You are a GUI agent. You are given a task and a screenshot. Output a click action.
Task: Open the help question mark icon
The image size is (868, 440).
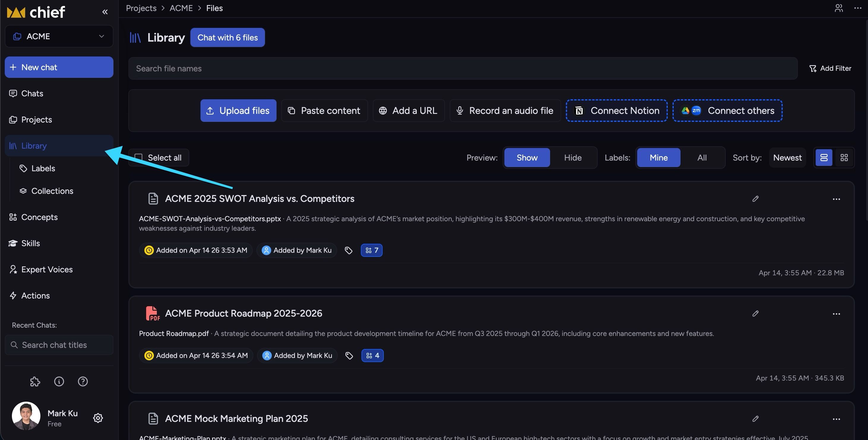pyautogui.click(x=83, y=381)
